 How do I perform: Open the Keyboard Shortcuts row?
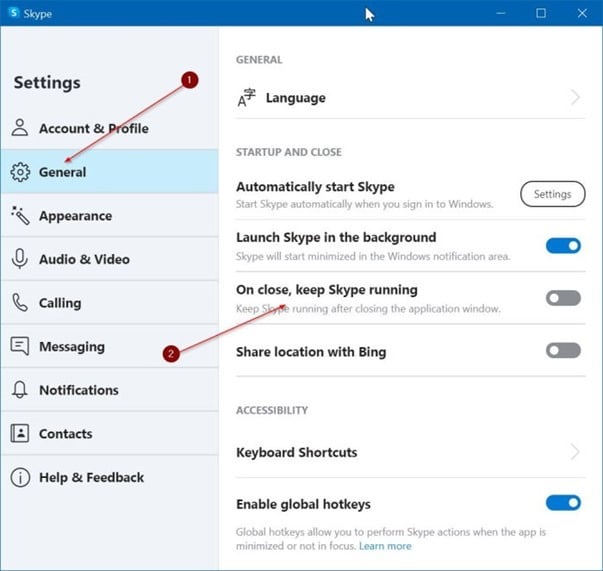[x=410, y=452]
